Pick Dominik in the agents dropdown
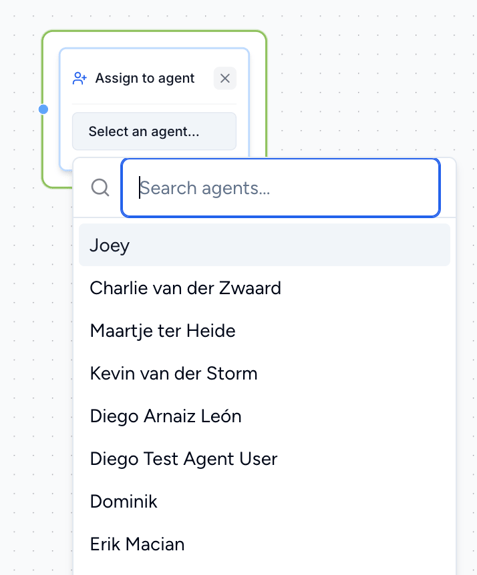This screenshot has height=575, width=477. [264, 501]
